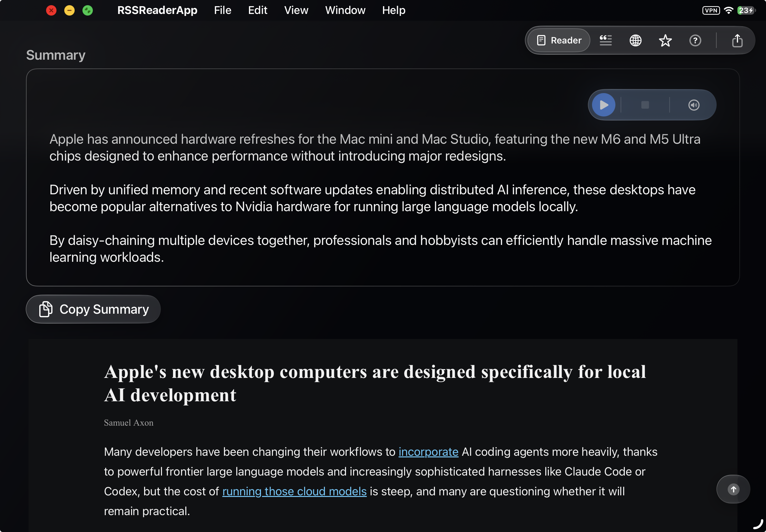Screen dimensions: 766x532
Task: Click the battery status indicator
Action: pos(746,10)
